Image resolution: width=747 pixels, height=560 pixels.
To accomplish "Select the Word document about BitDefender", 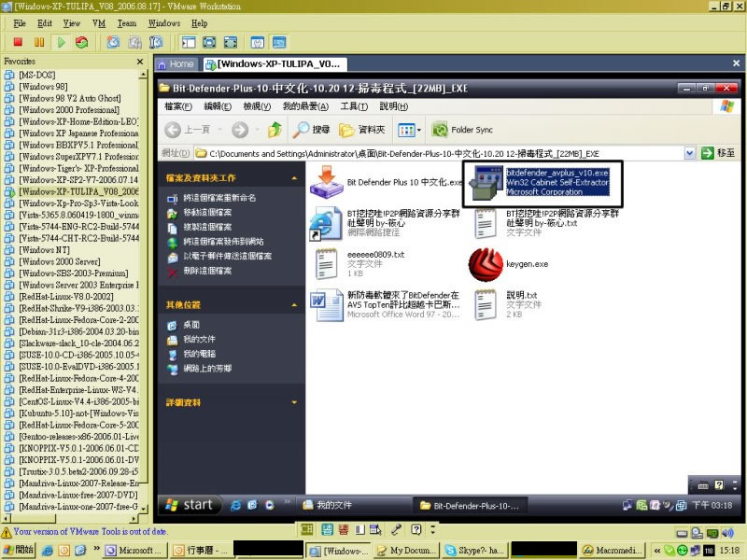I will (385, 305).
